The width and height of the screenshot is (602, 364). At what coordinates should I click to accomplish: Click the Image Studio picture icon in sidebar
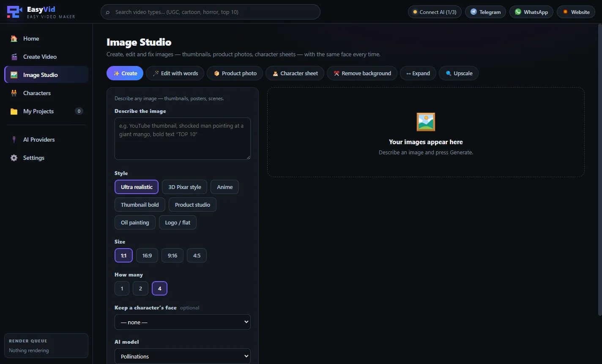pos(14,75)
